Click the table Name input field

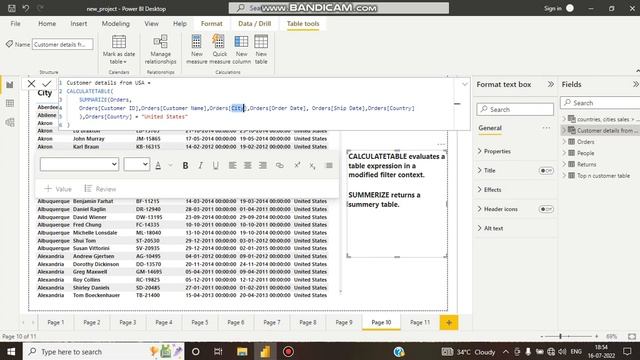pyautogui.click(x=62, y=44)
